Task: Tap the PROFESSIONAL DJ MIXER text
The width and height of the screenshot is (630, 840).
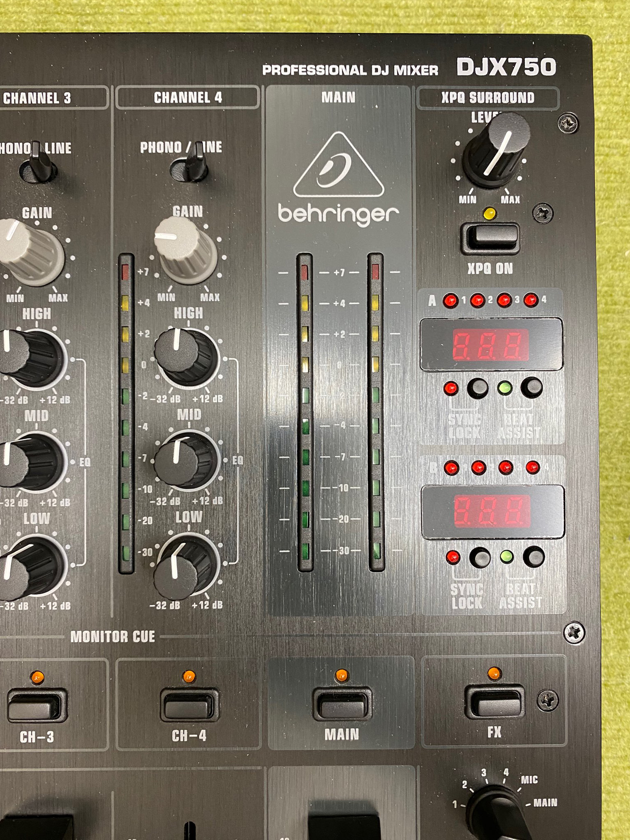Action: tap(350, 70)
